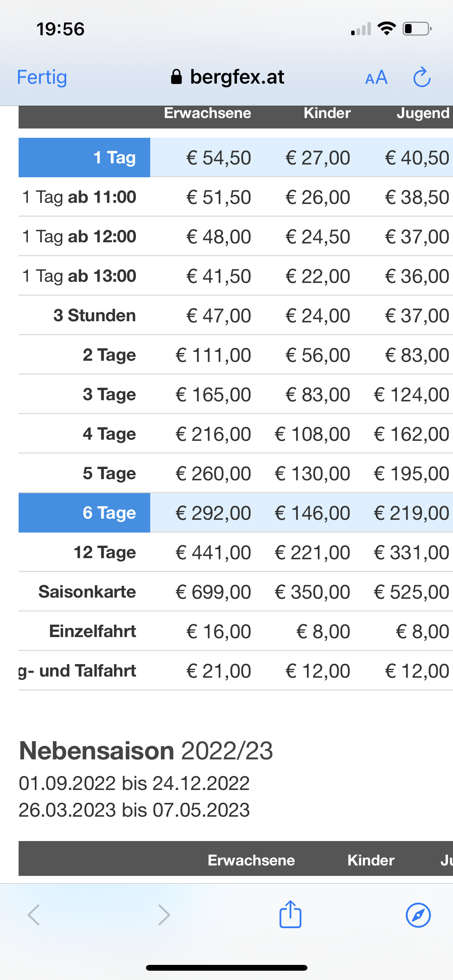This screenshot has height=980, width=453.
Task: Tap the reload page icon
Action: click(x=422, y=77)
